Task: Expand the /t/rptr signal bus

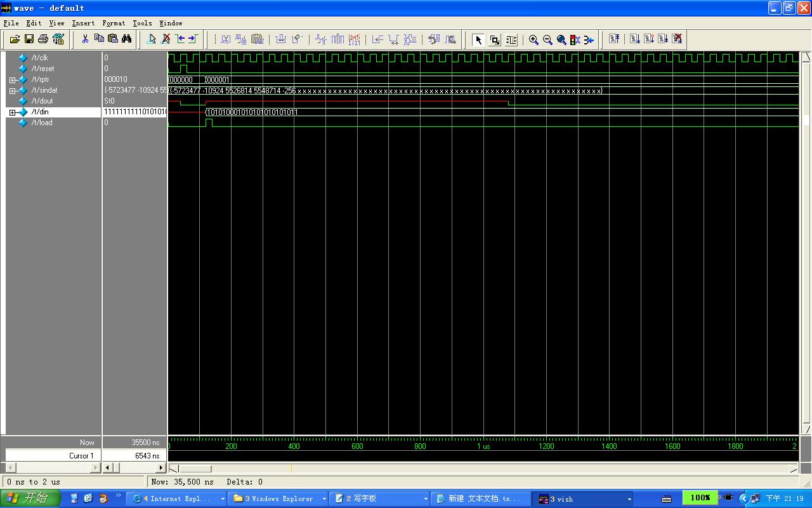Action: [12, 80]
